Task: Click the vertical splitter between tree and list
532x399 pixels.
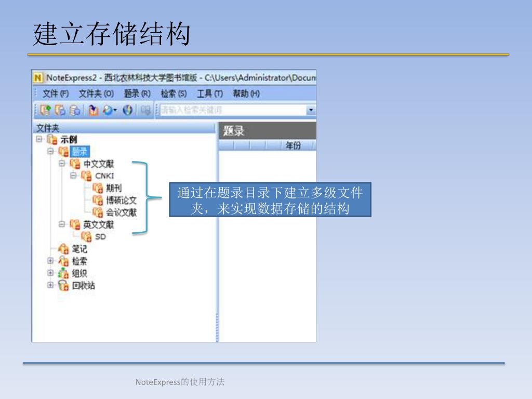Action: tap(217, 232)
